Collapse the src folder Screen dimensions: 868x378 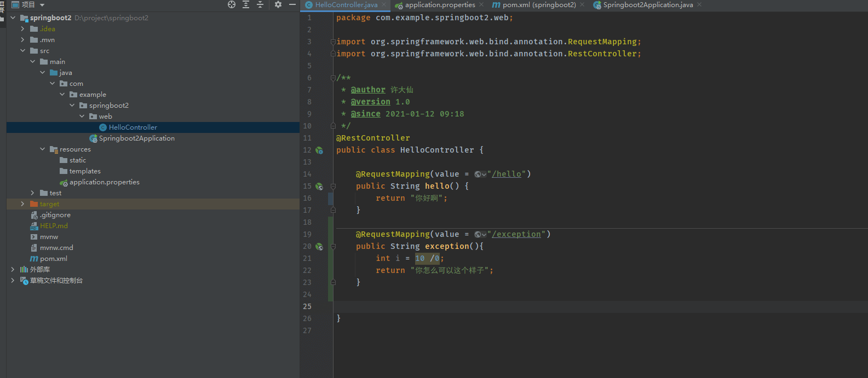pos(22,50)
